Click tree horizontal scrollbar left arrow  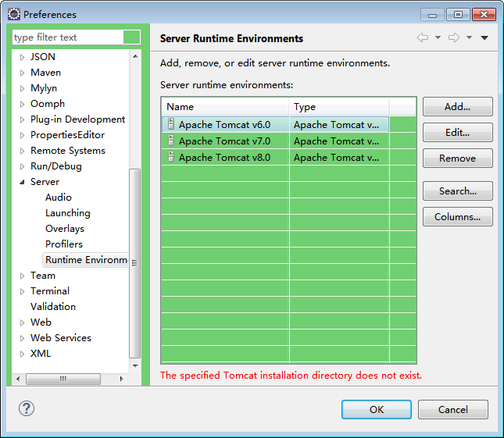(18, 379)
